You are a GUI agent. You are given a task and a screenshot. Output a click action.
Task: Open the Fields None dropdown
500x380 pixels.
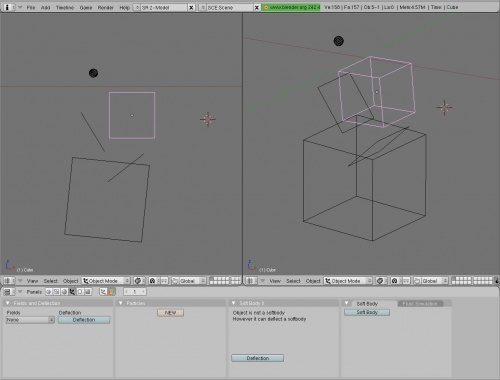click(30, 320)
